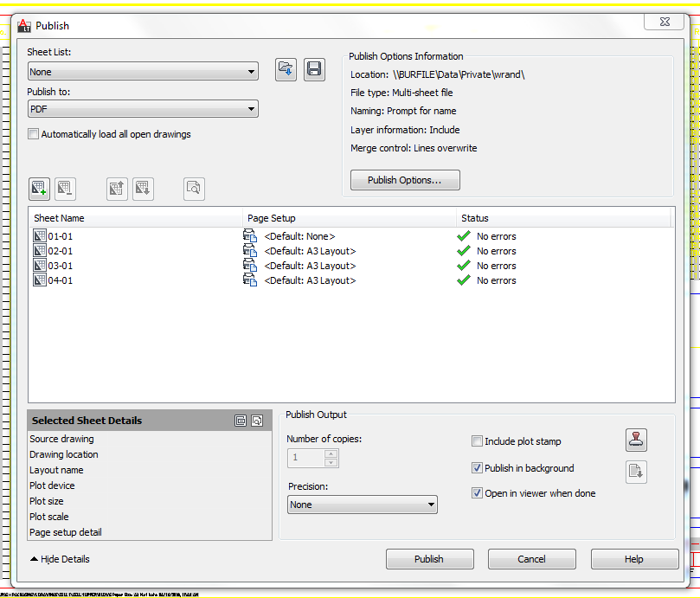The image size is (700, 598).
Task: Uncheck Open in viewer when done
Action: pyautogui.click(x=478, y=492)
